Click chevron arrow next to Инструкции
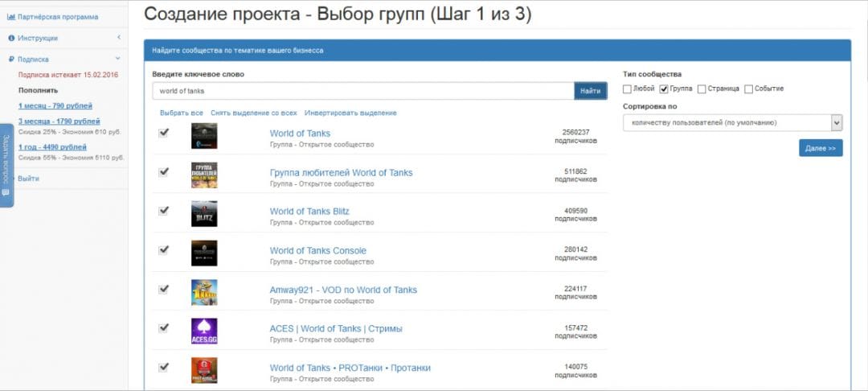868x391 pixels. pyautogui.click(x=118, y=38)
